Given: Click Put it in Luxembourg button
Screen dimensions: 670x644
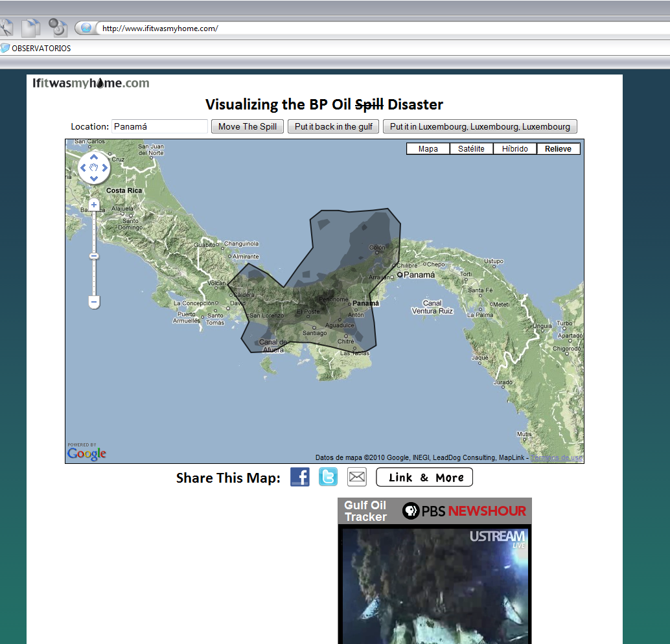Looking at the screenshot, I should pyautogui.click(x=480, y=126).
